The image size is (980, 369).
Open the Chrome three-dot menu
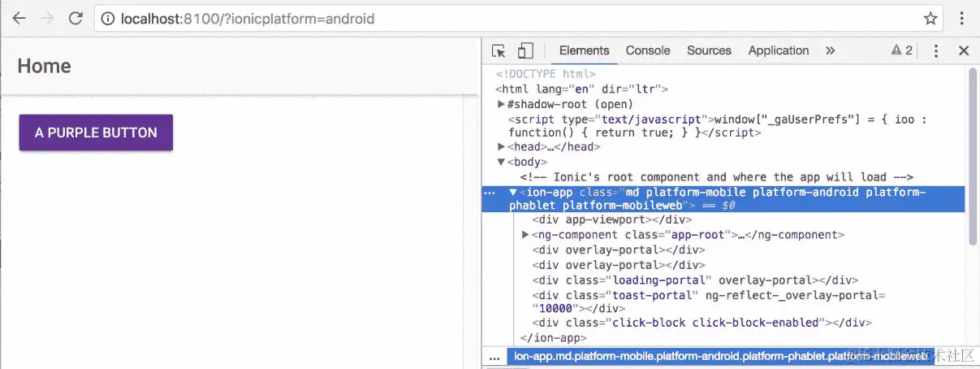[x=963, y=18]
